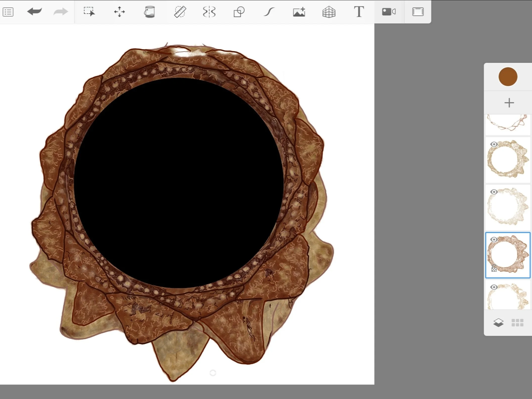Choose the flood fill bucket tool
The width and height of the screenshot is (532, 399).
pyautogui.click(x=149, y=12)
